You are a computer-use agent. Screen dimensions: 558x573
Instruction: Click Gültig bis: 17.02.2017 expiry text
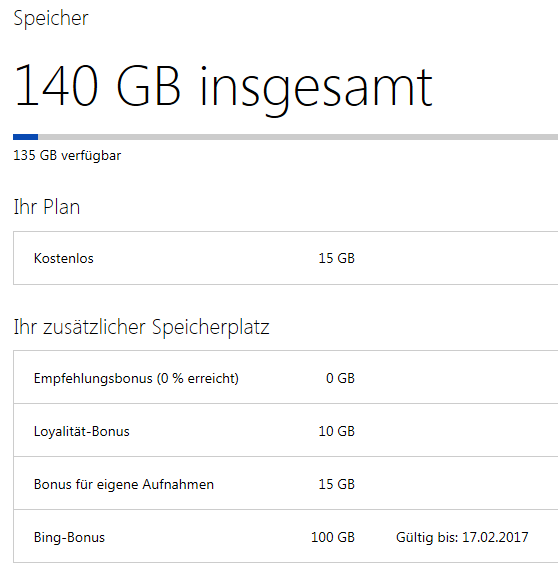[462, 538]
